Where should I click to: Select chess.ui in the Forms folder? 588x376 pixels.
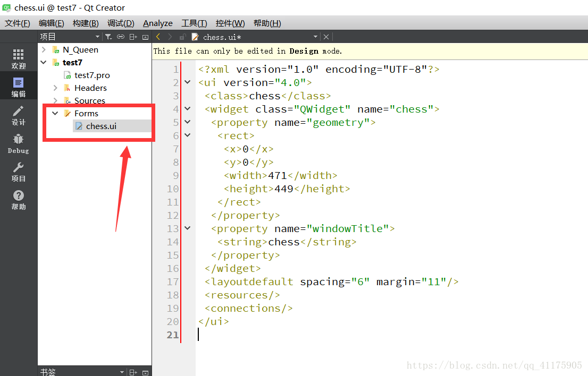(101, 126)
